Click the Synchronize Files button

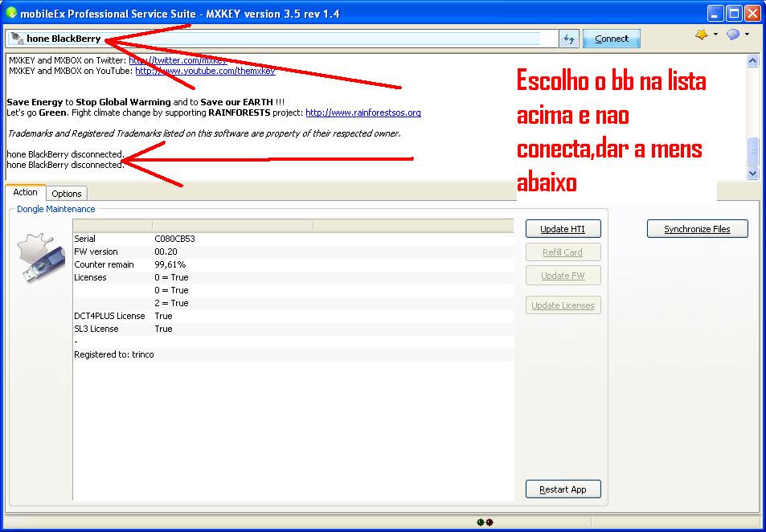[x=697, y=229]
